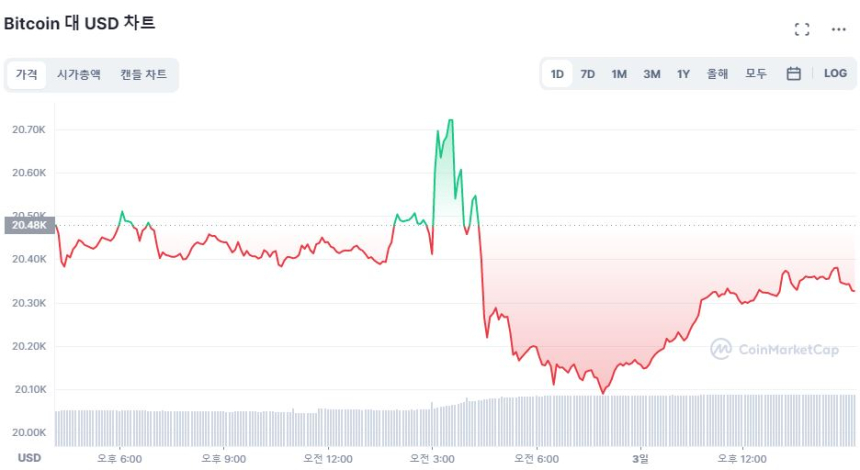Viewport: 860px width, 470px height.
Task: Select the 1M time range
Action: [619, 74]
